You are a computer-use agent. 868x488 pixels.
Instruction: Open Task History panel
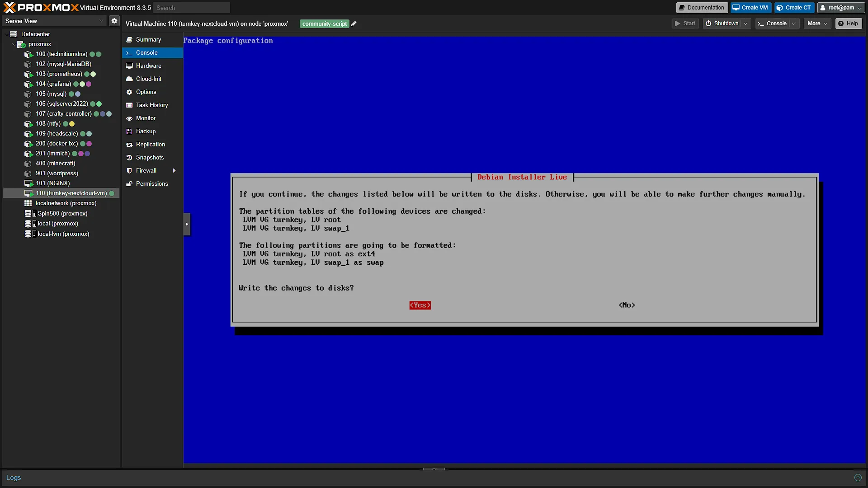[x=152, y=105]
